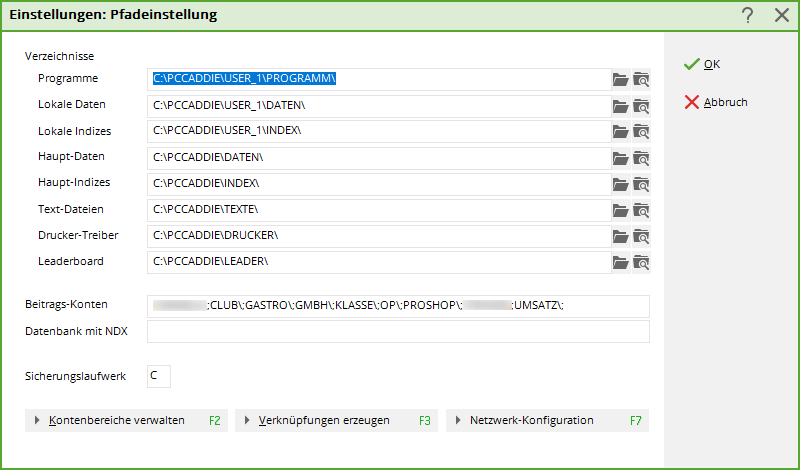Image resolution: width=800 pixels, height=470 pixels.
Task: Open Kontenbereiche verwalten F2
Action: tap(127, 420)
